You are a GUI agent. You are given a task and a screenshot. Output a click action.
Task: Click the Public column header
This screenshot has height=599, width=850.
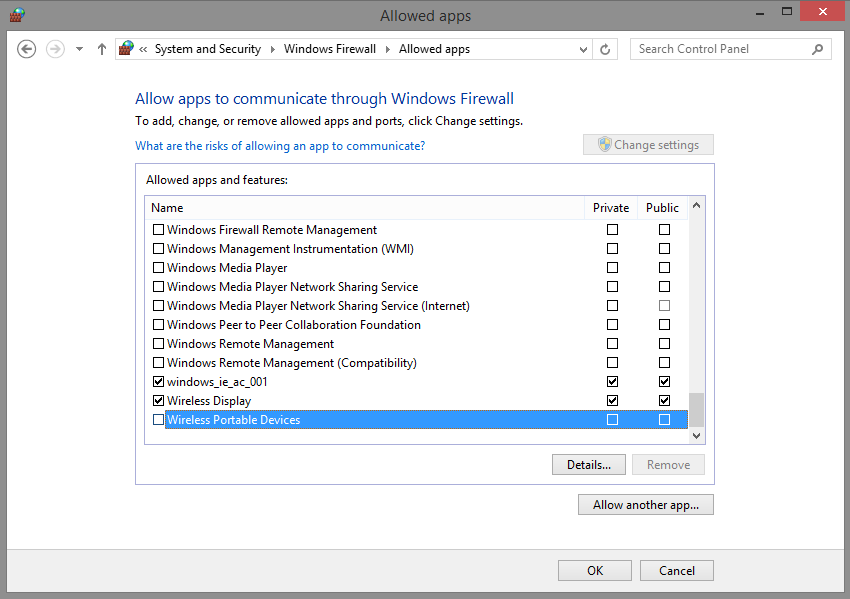click(x=662, y=208)
